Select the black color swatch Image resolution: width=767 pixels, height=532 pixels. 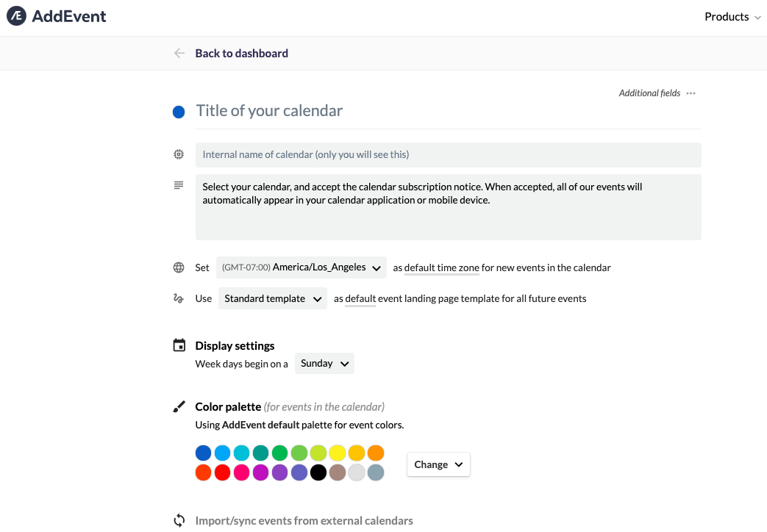pos(318,472)
